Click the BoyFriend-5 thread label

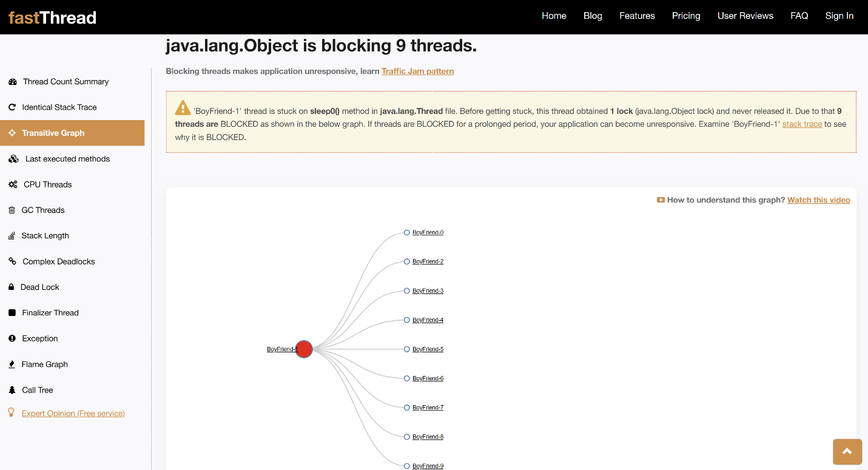[428, 349]
